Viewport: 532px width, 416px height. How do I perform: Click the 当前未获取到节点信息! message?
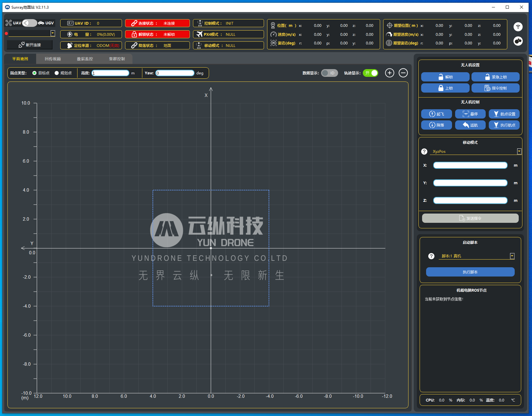point(444,299)
